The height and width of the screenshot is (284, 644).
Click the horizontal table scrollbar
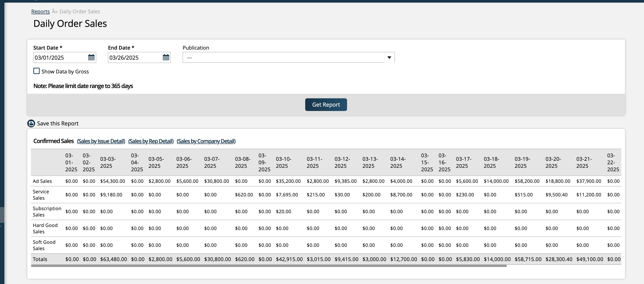[269, 266]
